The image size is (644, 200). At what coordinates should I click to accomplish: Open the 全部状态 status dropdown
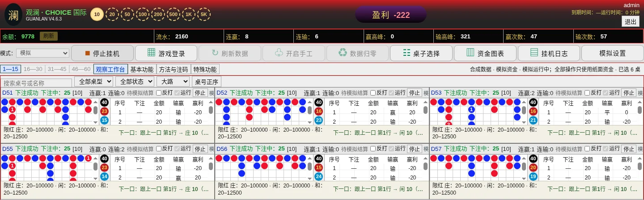click(135, 81)
